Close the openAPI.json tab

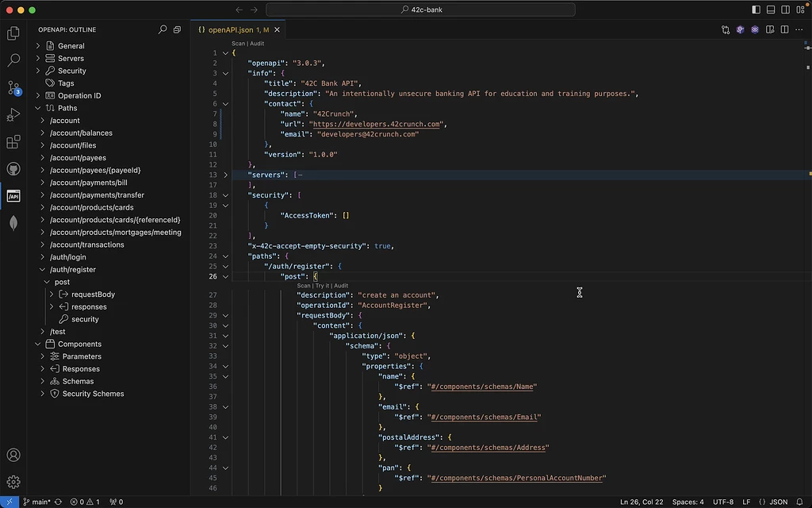pyautogui.click(x=277, y=29)
